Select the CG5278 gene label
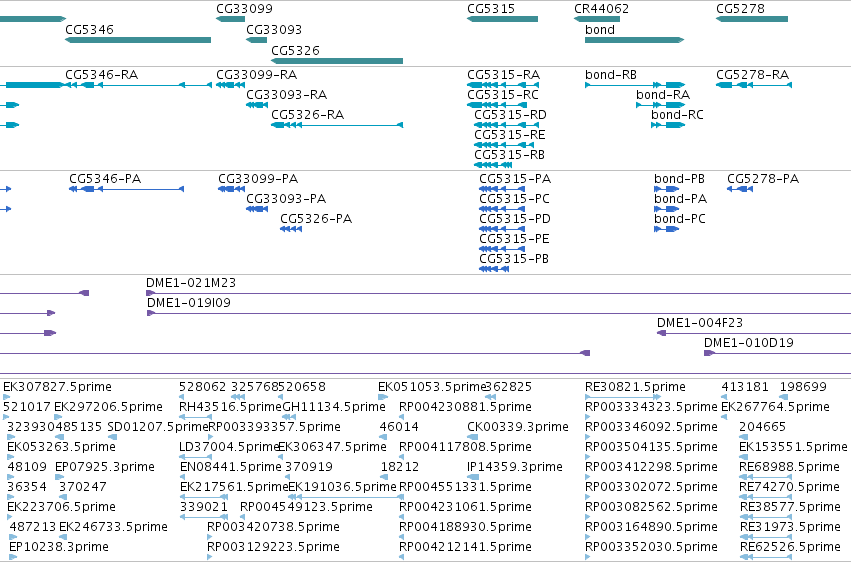The width and height of the screenshot is (851, 562). click(x=740, y=9)
